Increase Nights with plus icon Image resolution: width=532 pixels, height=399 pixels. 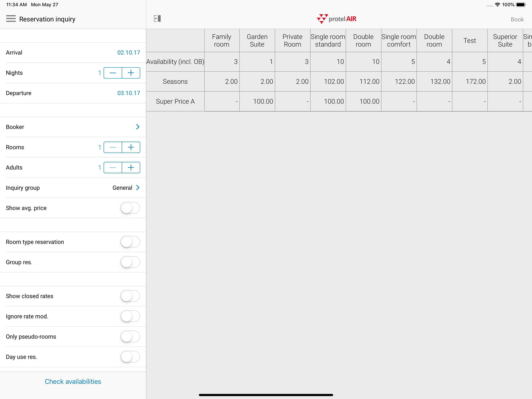pos(131,73)
